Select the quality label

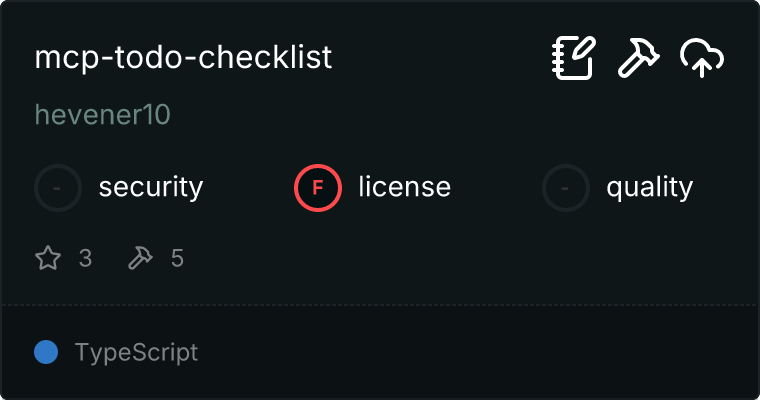pyautogui.click(x=649, y=187)
